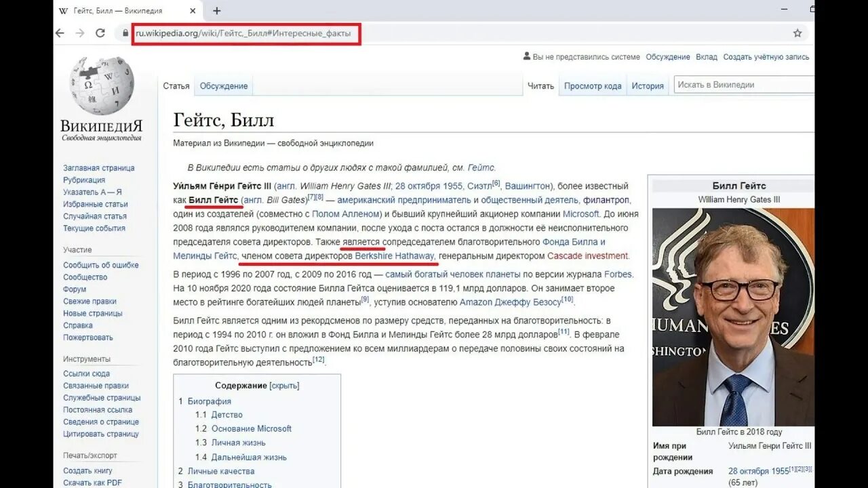This screenshot has height=488, width=868.
Task: Jump to contents item 1 Биография
Action: 210,401
